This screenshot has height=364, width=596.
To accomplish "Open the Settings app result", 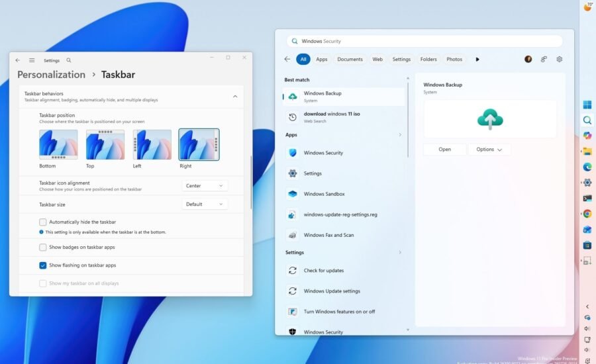I will [344, 173].
